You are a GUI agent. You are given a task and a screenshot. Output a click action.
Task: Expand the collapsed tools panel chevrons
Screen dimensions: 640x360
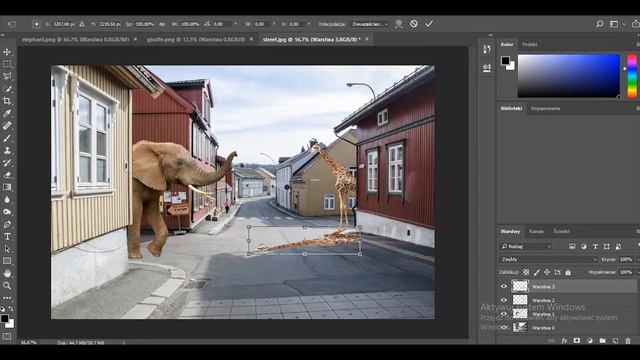(x=3, y=36)
